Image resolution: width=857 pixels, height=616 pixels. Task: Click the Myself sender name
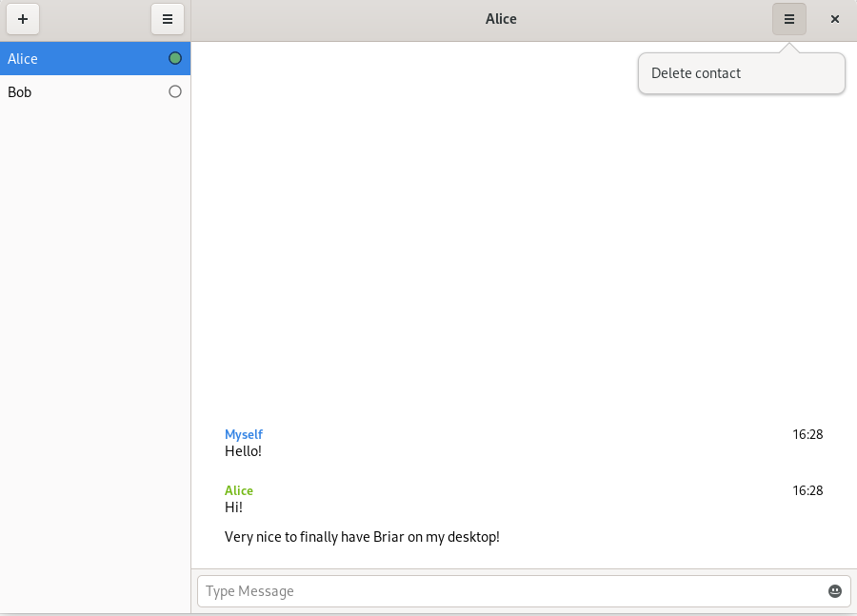(x=244, y=434)
